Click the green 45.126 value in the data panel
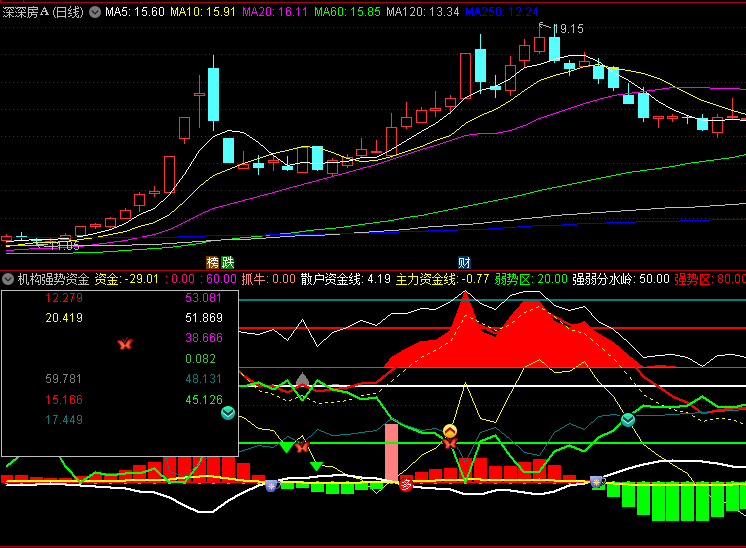Screen dimensions: 746x548 [x=204, y=400]
